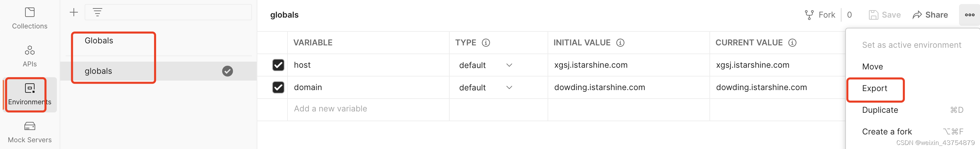Click the Add a new variable field
This screenshot has height=149, width=980.
[330, 109]
